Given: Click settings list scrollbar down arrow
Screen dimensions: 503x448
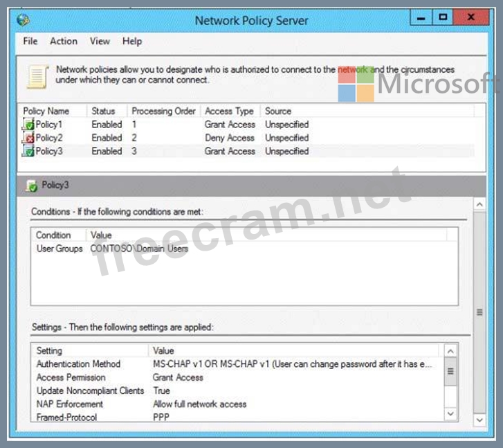Looking at the screenshot, I should tap(450, 413).
